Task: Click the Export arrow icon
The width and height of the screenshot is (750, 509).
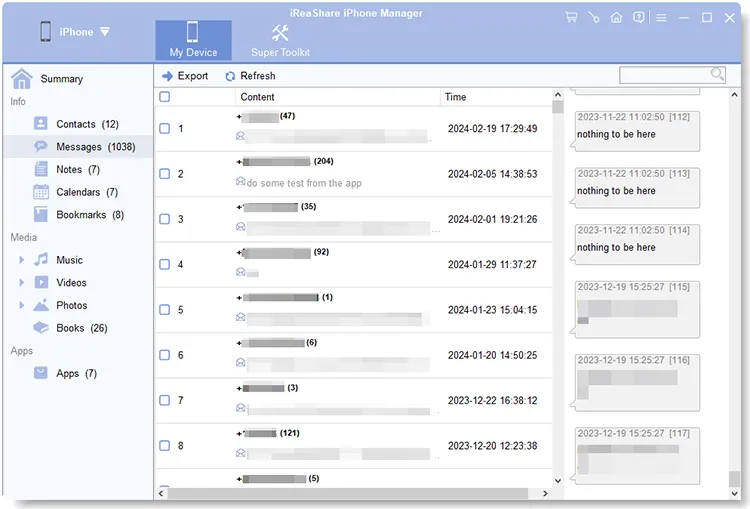Action: [167, 76]
